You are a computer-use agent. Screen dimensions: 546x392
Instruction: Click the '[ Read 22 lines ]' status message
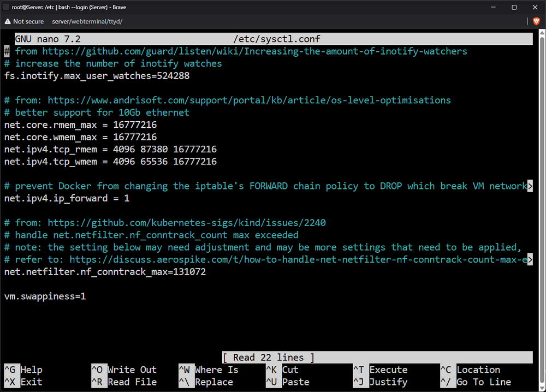[x=269, y=358]
